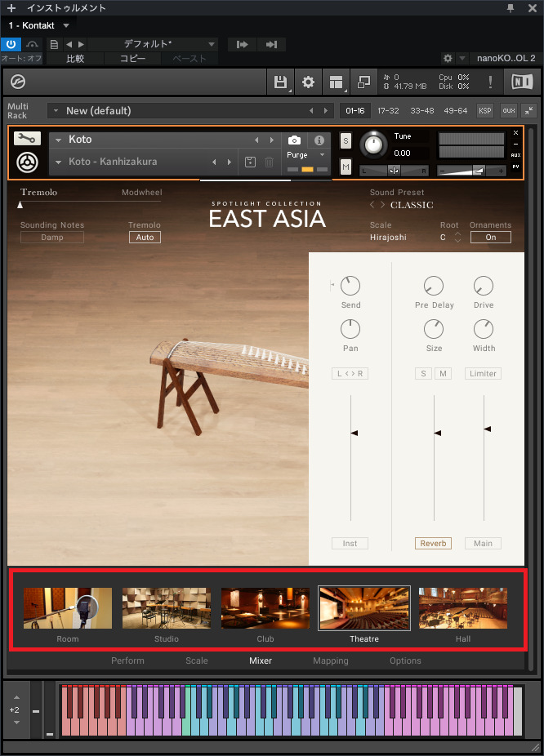Select the Room reverb thumbnail

tap(68, 608)
